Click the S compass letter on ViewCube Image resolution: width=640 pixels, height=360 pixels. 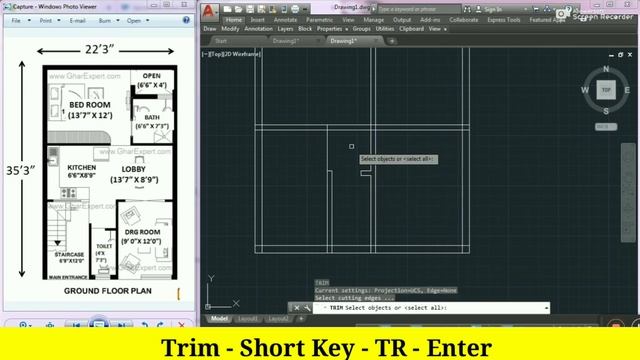tap(606, 111)
